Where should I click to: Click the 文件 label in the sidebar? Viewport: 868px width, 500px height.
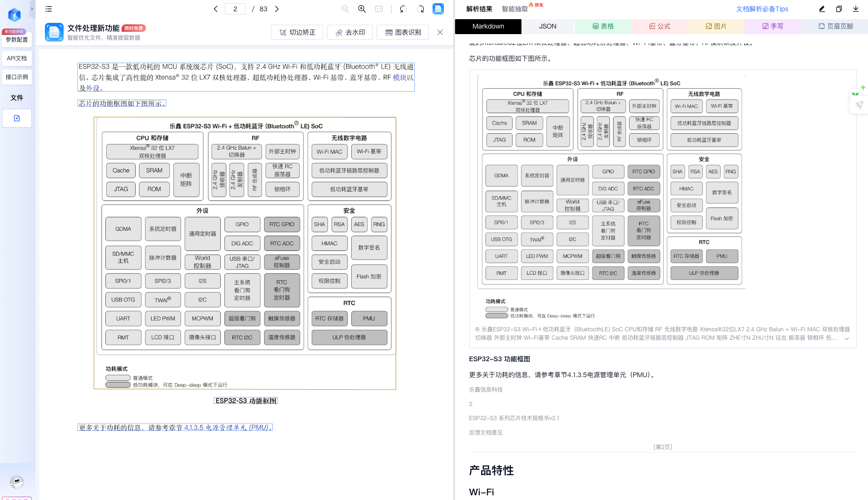(x=17, y=98)
